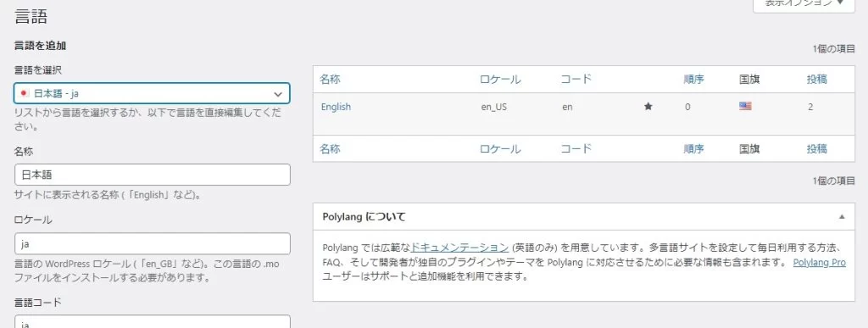
Task: Click the 言語を追加 heading
Action: [x=41, y=46]
